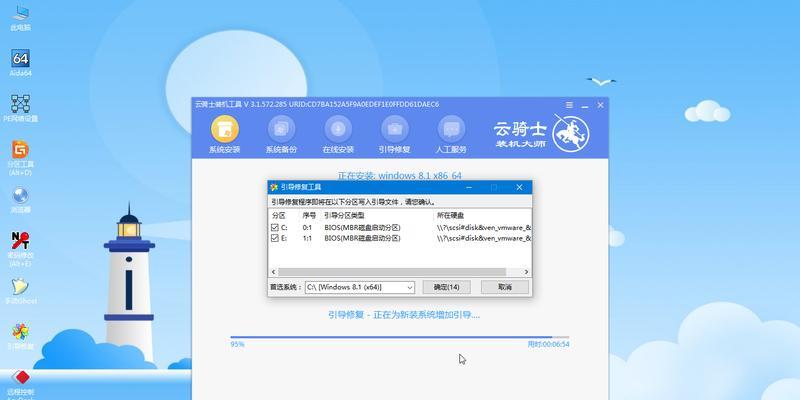The image size is (800, 400).
Task: Toggle the C: partition checkbox
Action: (x=274, y=227)
